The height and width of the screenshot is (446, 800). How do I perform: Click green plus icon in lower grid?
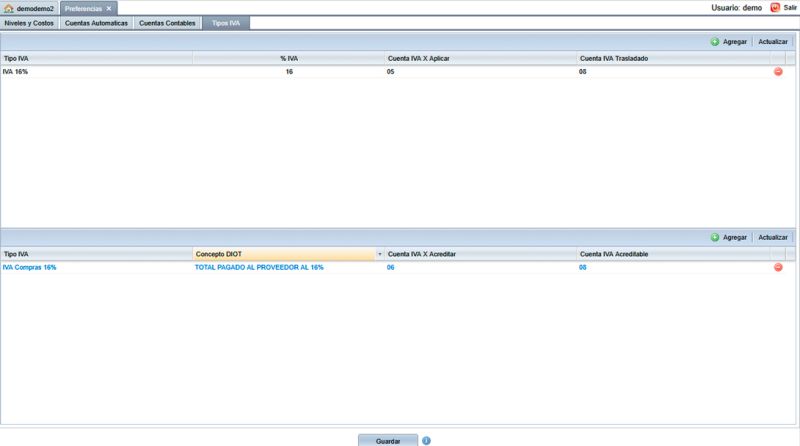pyautogui.click(x=715, y=237)
